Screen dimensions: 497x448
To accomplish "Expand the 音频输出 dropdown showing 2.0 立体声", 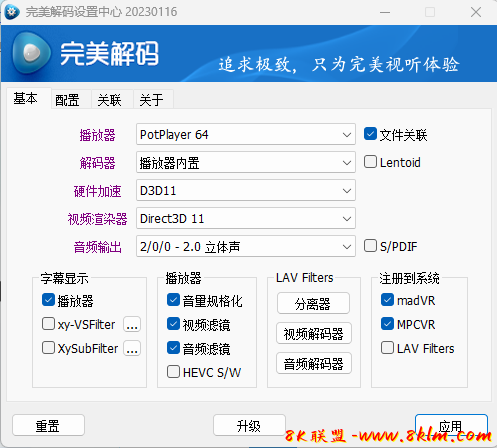I will (x=246, y=246).
